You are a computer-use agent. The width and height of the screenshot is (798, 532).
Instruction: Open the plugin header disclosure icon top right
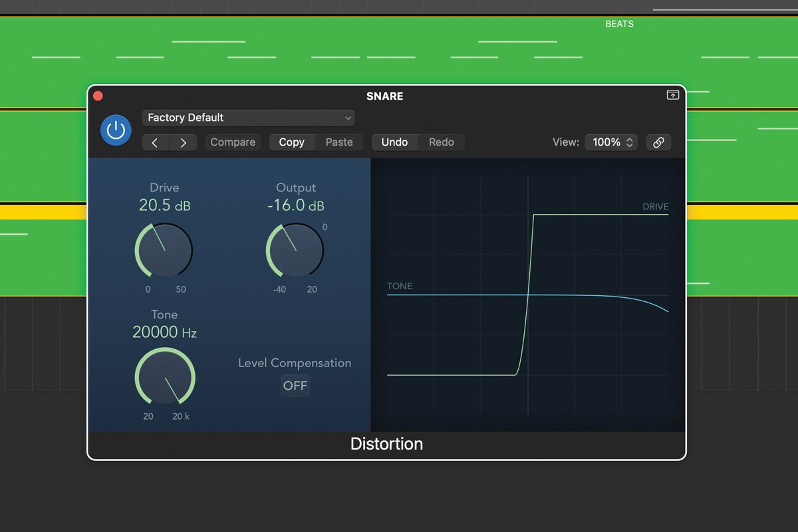[672, 95]
